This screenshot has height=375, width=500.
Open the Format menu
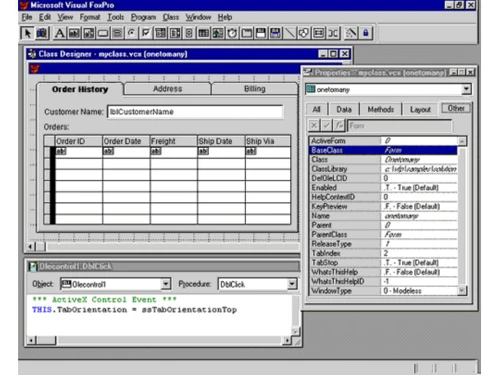[x=90, y=17]
